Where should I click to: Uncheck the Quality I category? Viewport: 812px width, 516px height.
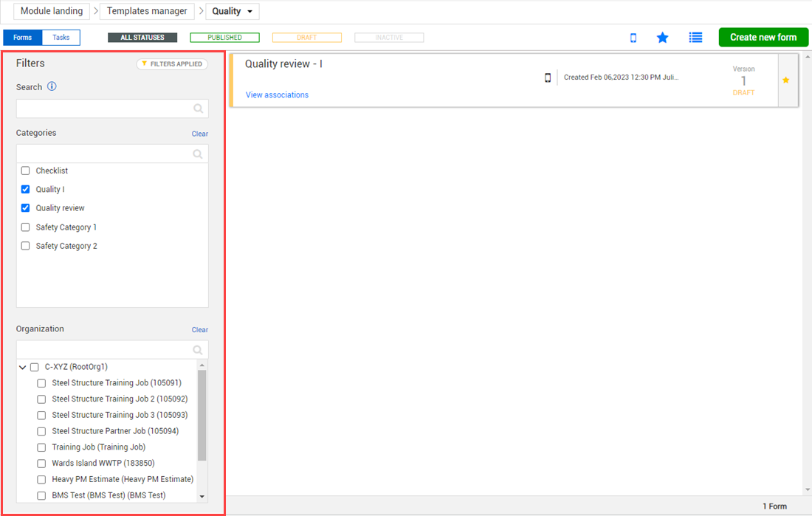[x=26, y=190]
